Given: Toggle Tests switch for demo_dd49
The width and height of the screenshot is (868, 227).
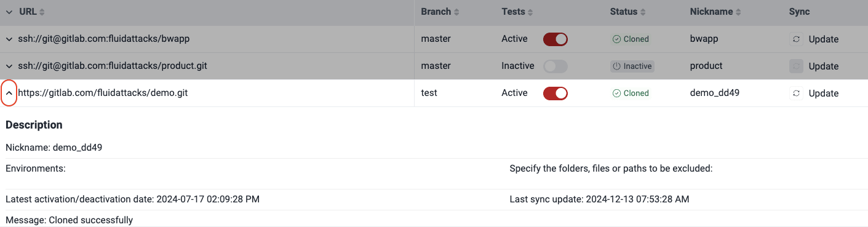Looking at the screenshot, I should [x=555, y=93].
